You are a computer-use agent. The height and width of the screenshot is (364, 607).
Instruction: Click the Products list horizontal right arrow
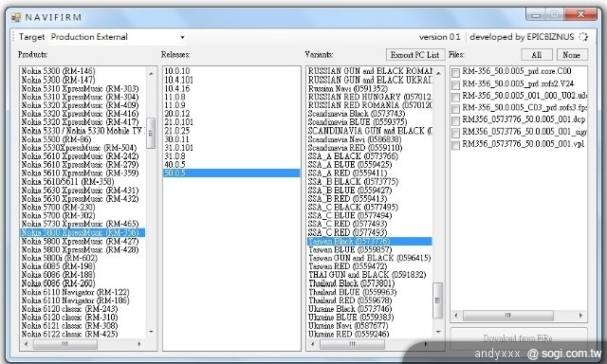(139, 343)
